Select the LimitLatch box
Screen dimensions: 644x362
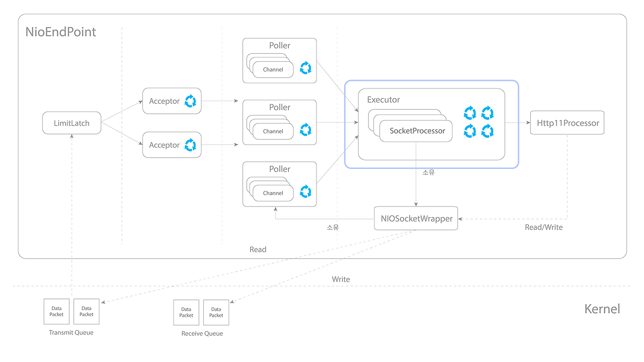pyautogui.click(x=71, y=123)
